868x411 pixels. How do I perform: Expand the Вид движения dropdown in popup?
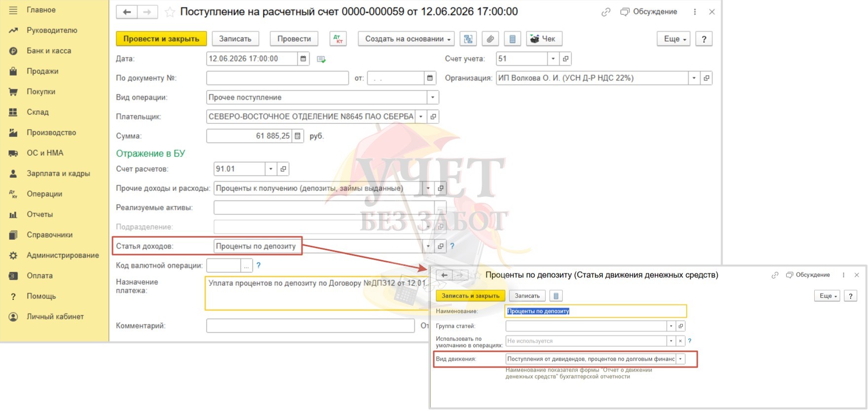tap(680, 359)
